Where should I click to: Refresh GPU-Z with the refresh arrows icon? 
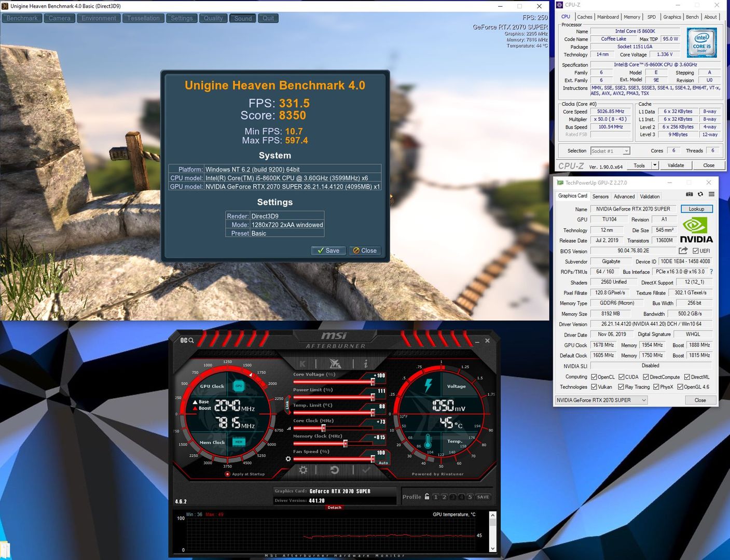(x=700, y=194)
